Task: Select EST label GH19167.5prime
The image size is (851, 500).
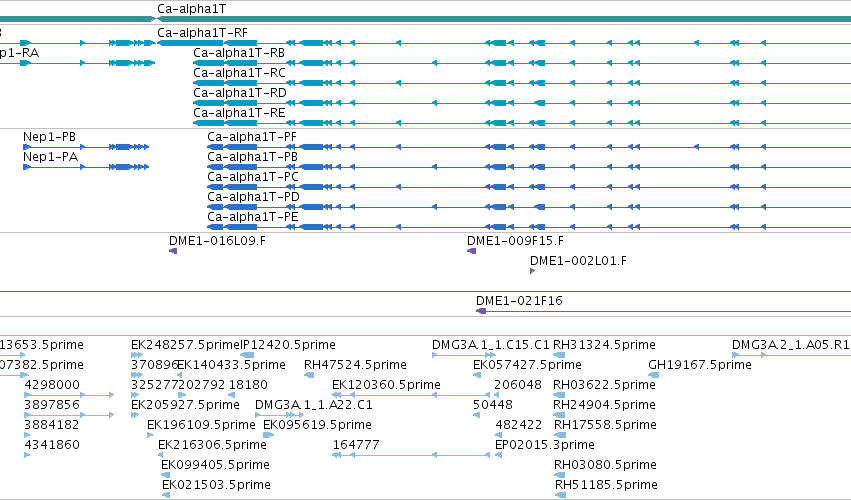Action: click(x=700, y=365)
